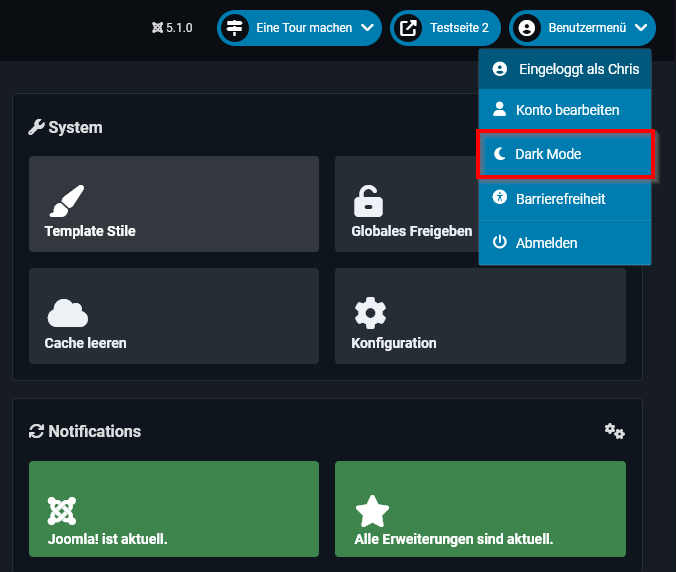676x572 pixels.
Task: Click the Joomla 5.1.0 version badge
Action: 172,28
